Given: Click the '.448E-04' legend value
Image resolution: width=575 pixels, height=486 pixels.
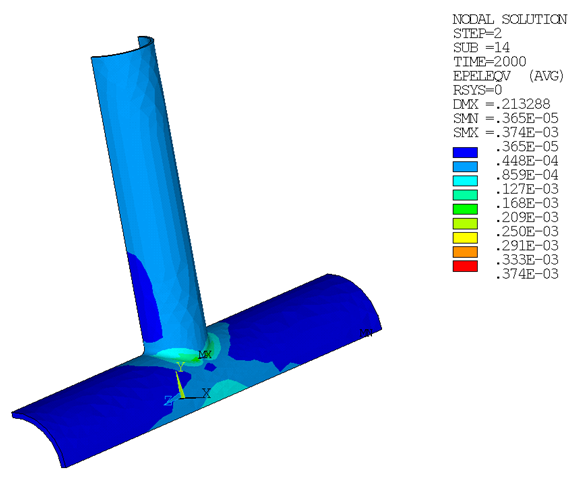Looking at the screenshot, I should tap(527, 161).
